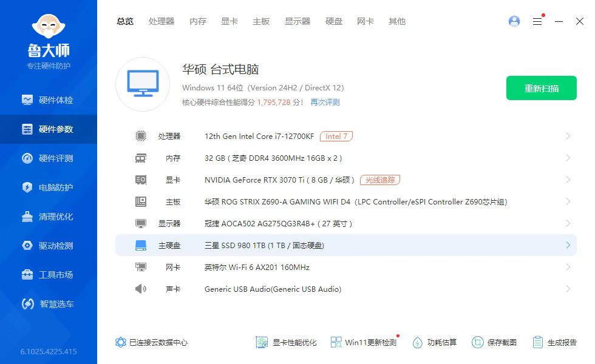Select 智慧选车 in the sidebar
595x364 pixels.
pyautogui.click(x=49, y=304)
